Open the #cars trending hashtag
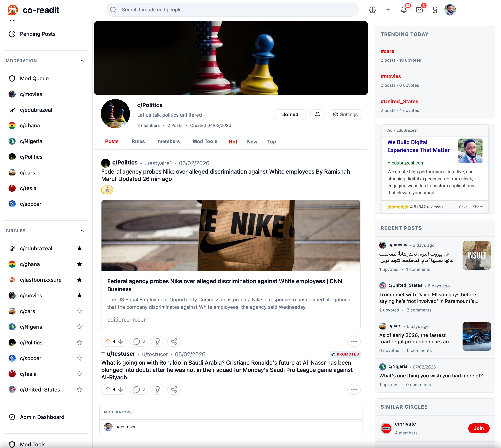 click(x=387, y=51)
